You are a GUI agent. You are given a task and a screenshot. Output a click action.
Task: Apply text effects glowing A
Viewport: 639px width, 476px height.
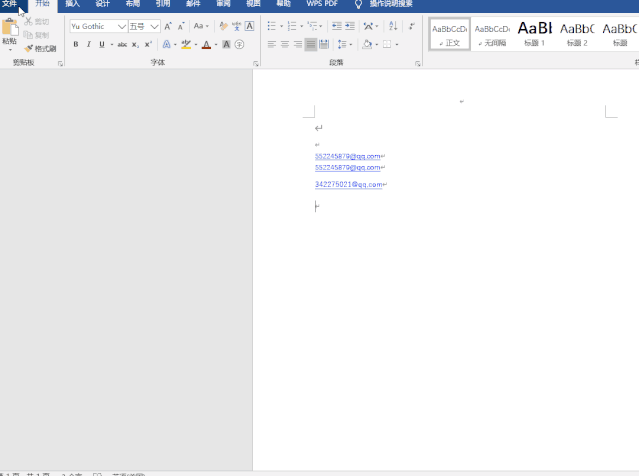pyautogui.click(x=167, y=44)
